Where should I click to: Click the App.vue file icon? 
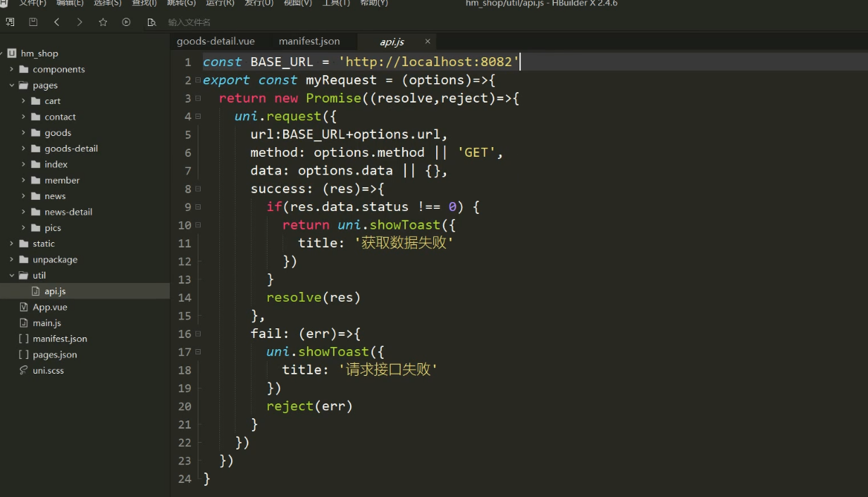(24, 307)
